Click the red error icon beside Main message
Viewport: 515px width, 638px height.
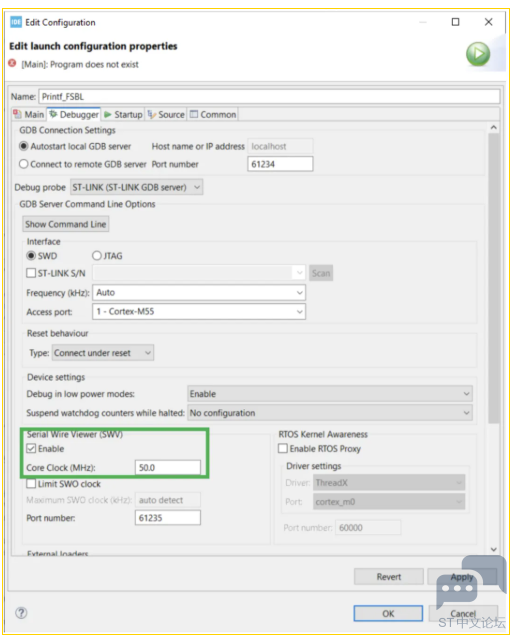tap(12, 63)
